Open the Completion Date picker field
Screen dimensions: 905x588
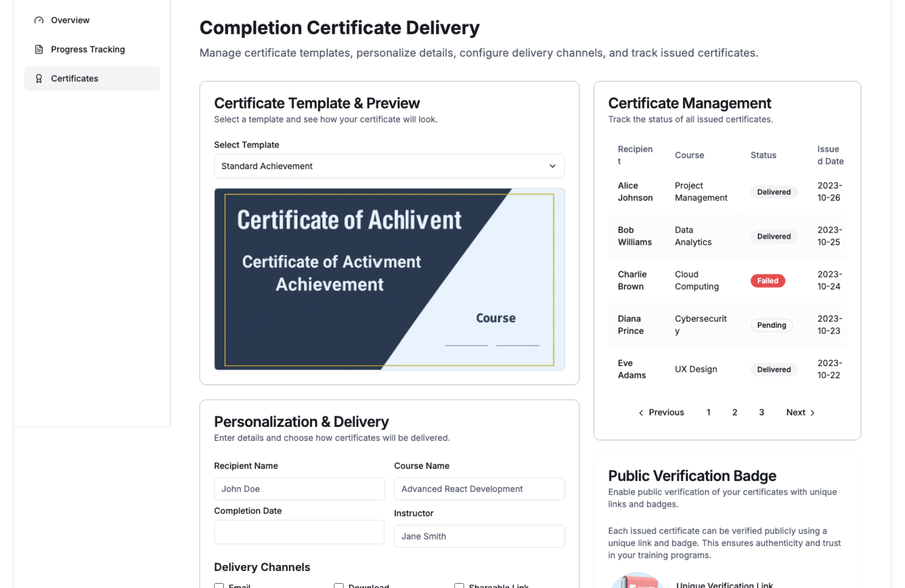click(299, 532)
